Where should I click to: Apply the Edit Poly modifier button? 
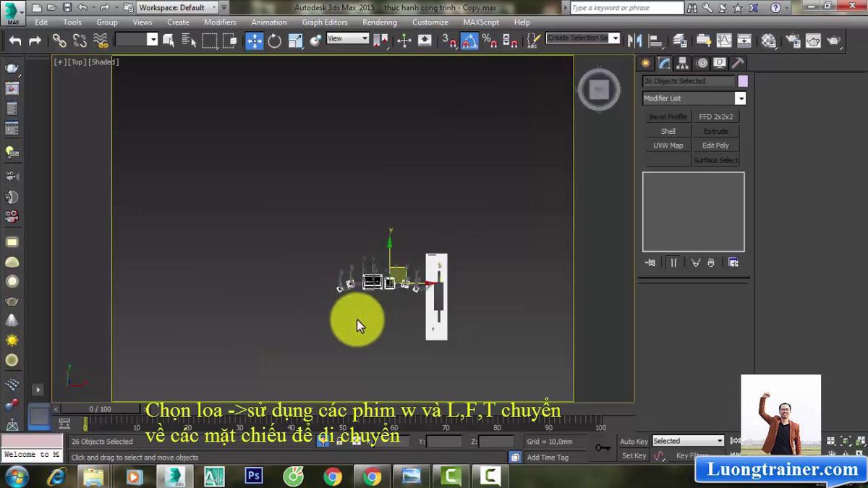point(715,146)
